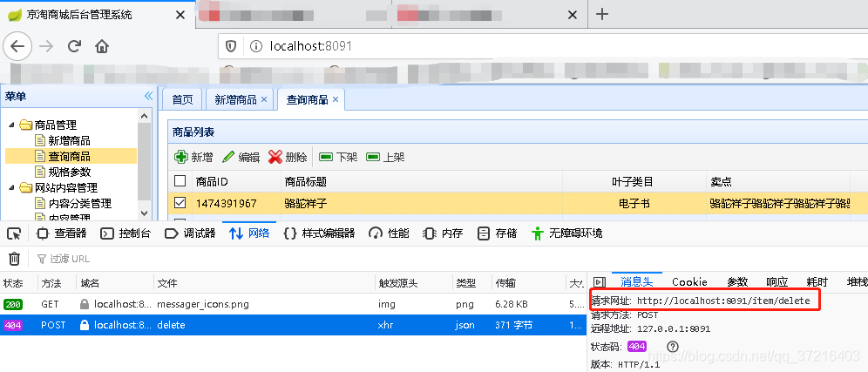The width and height of the screenshot is (868, 372).
Task: Click scroll up arrow of menu tree
Action: tap(145, 116)
